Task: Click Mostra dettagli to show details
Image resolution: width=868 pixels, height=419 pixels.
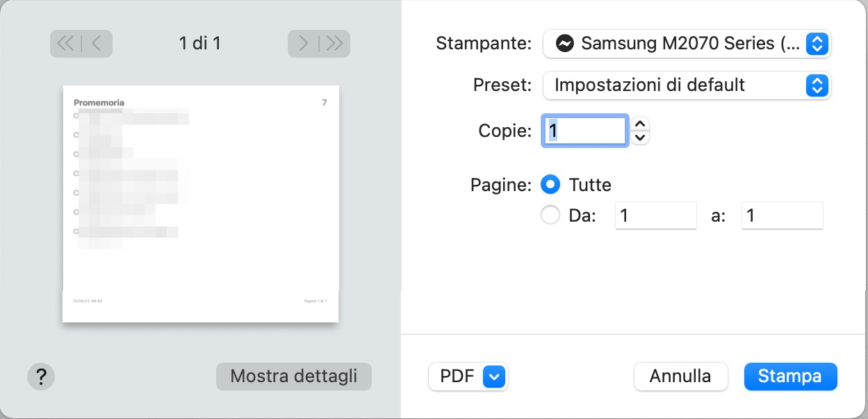Action: point(293,376)
